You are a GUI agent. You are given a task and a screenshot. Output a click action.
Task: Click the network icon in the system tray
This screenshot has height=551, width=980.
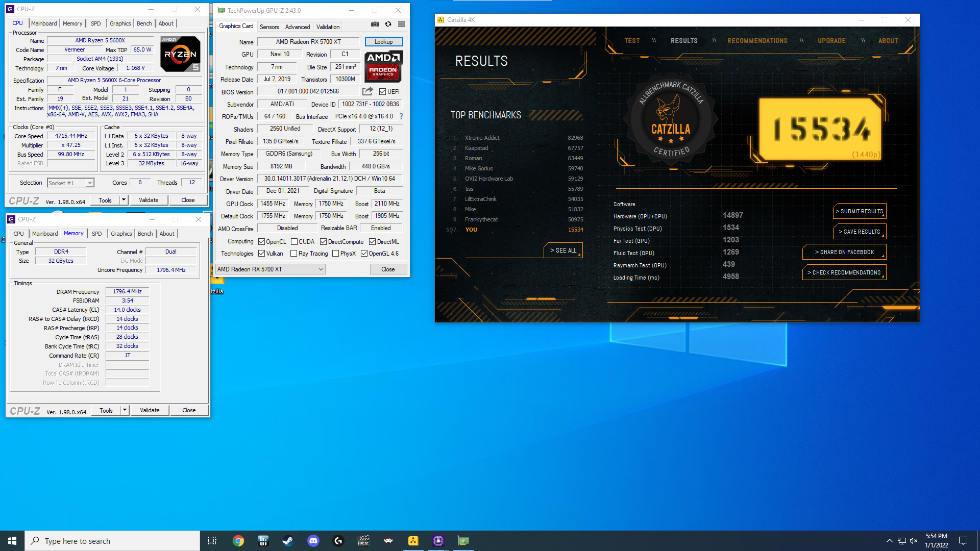tap(902, 541)
